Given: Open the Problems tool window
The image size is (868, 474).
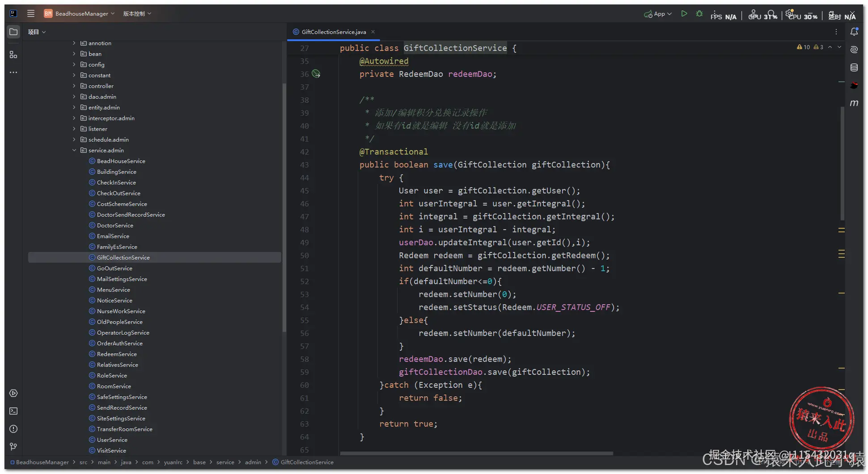Looking at the screenshot, I should tap(13, 429).
